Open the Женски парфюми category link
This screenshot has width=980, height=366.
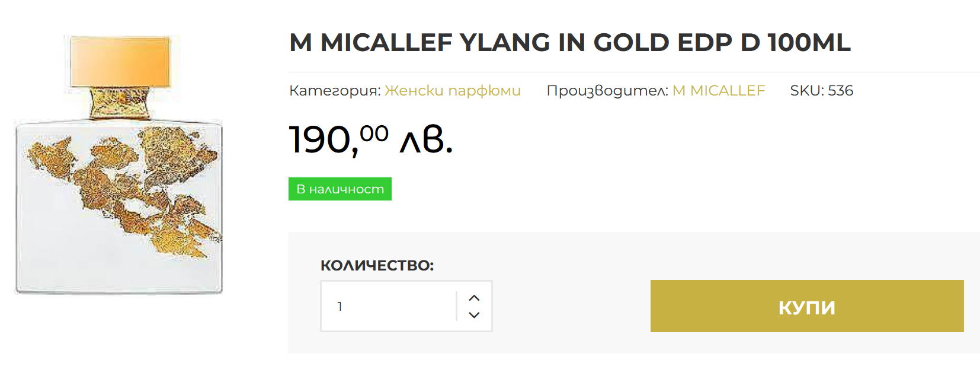tap(453, 91)
